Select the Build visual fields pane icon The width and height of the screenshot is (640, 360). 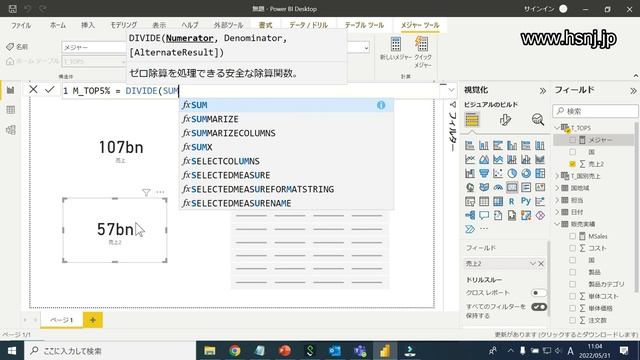tap(472, 120)
